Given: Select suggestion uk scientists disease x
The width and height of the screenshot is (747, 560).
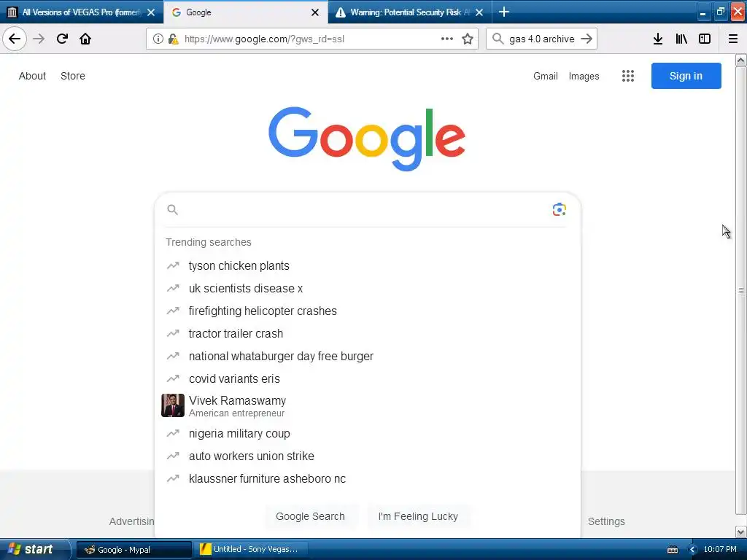Looking at the screenshot, I should (368, 289).
